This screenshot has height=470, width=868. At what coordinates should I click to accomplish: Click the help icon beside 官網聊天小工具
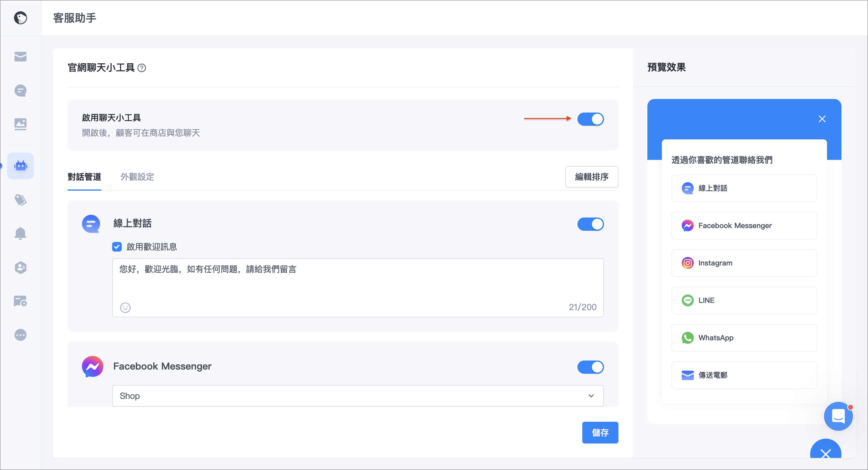[x=142, y=68]
